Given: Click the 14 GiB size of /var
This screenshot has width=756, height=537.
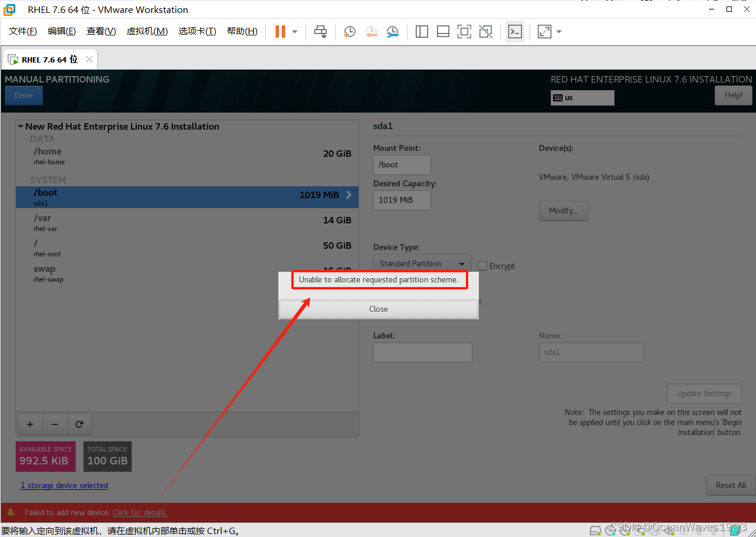Looking at the screenshot, I should [337, 220].
